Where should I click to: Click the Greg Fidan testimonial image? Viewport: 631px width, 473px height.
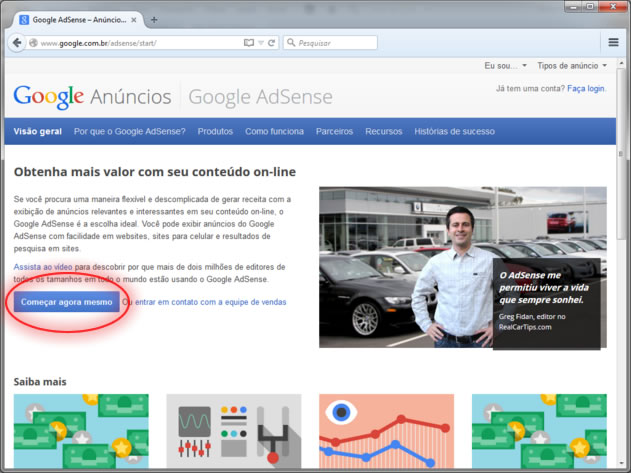coord(463,267)
